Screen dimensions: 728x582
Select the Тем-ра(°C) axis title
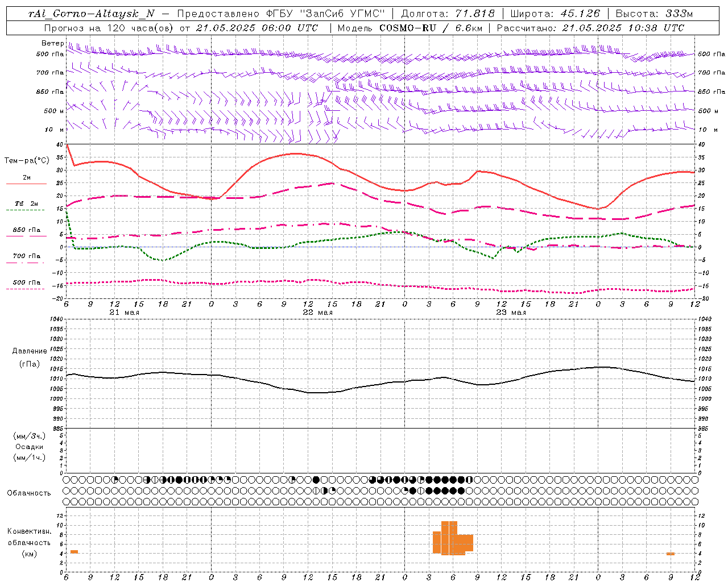point(27,161)
